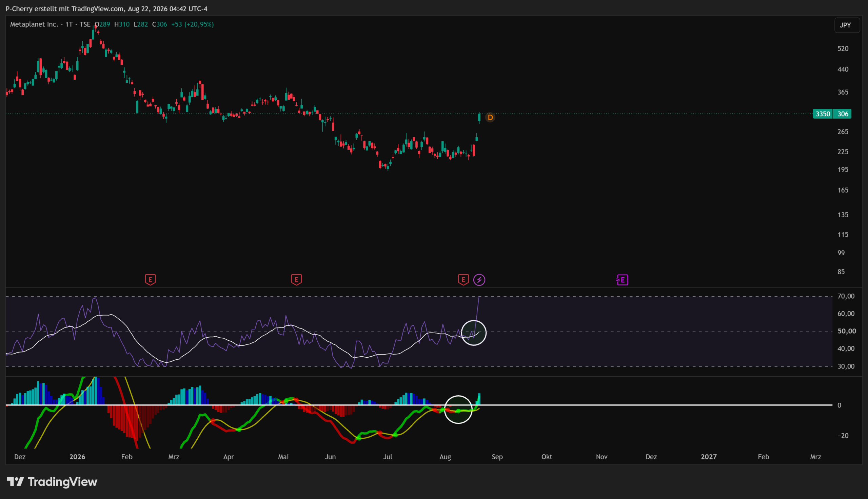The image size is (868, 499).
Task: Click the RSI 60,00 axis label
Action: click(x=846, y=314)
